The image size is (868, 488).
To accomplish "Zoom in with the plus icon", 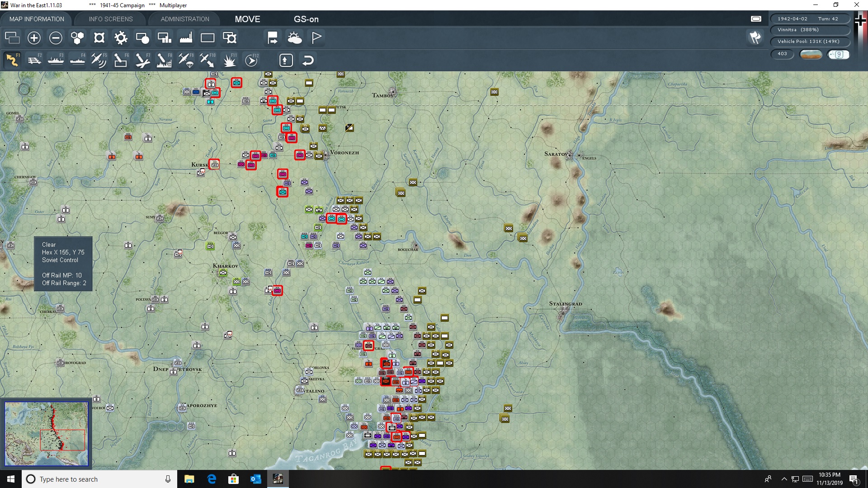I will pyautogui.click(x=34, y=38).
